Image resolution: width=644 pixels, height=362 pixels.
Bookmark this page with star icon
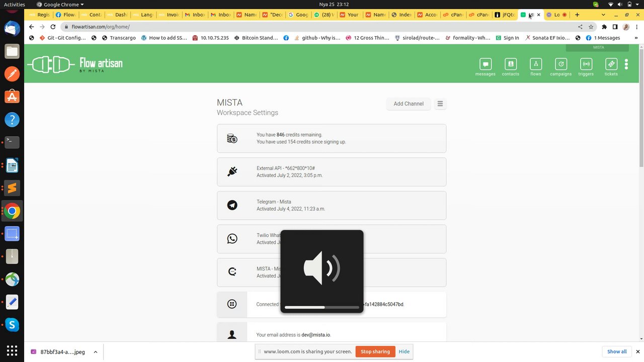(x=591, y=27)
